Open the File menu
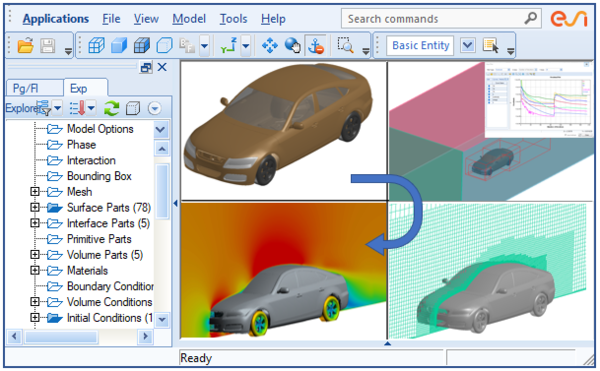 coord(111,19)
